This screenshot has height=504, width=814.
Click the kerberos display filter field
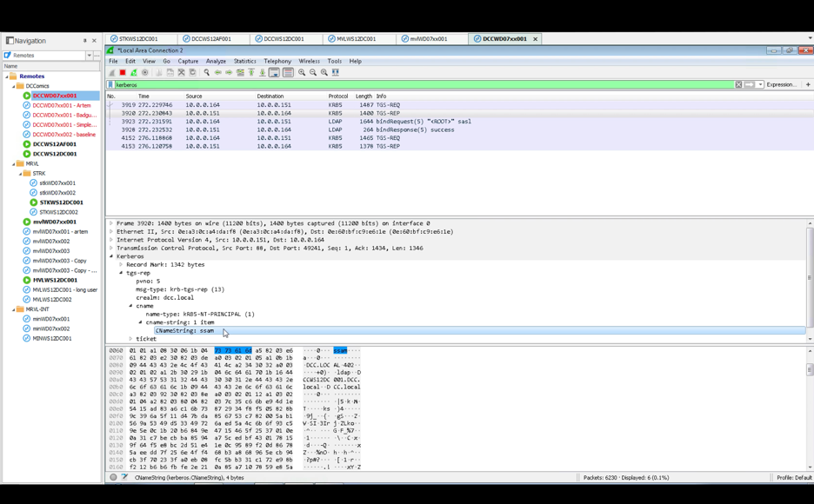tap(424, 84)
